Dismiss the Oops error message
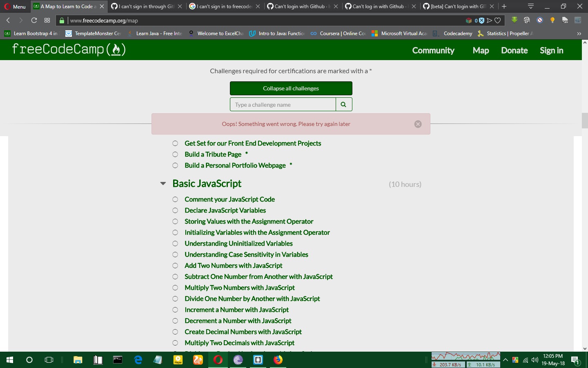Image resolution: width=588 pixels, height=368 pixels. coord(418,124)
